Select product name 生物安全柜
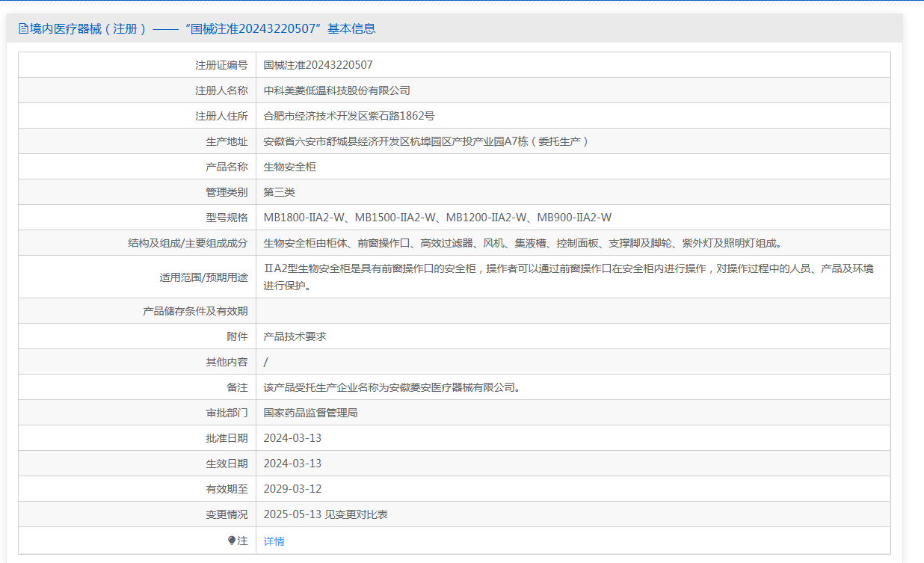 pos(290,167)
